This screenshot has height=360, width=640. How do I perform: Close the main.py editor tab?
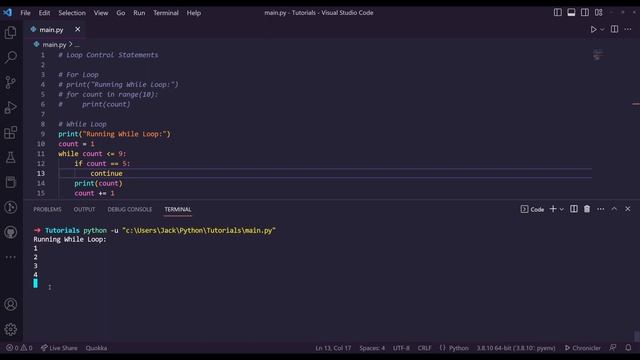78,29
